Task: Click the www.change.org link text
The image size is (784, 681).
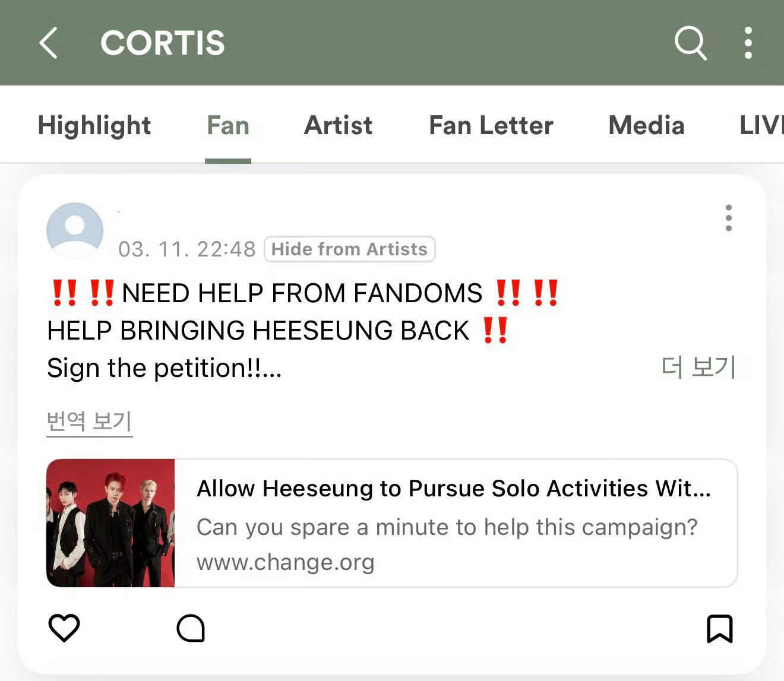Action: (x=286, y=562)
